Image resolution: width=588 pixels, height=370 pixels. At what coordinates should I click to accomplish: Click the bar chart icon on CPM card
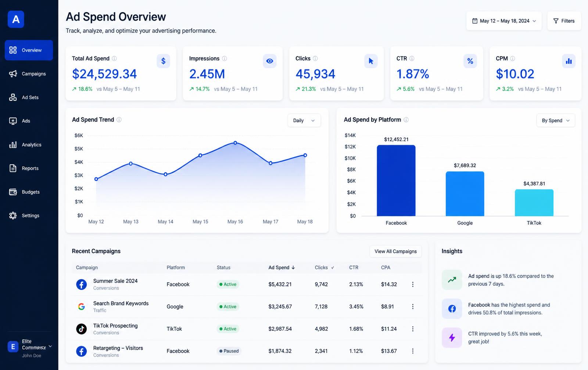click(x=569, y=61)
